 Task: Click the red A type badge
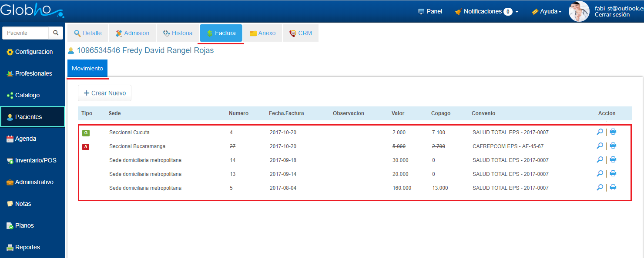[x=86, y=146]
